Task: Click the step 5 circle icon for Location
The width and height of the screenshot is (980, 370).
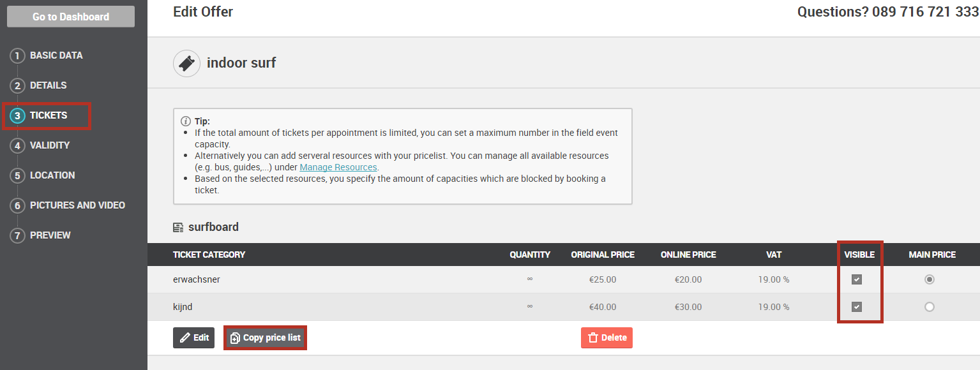Action: click(x=18, y=175)
